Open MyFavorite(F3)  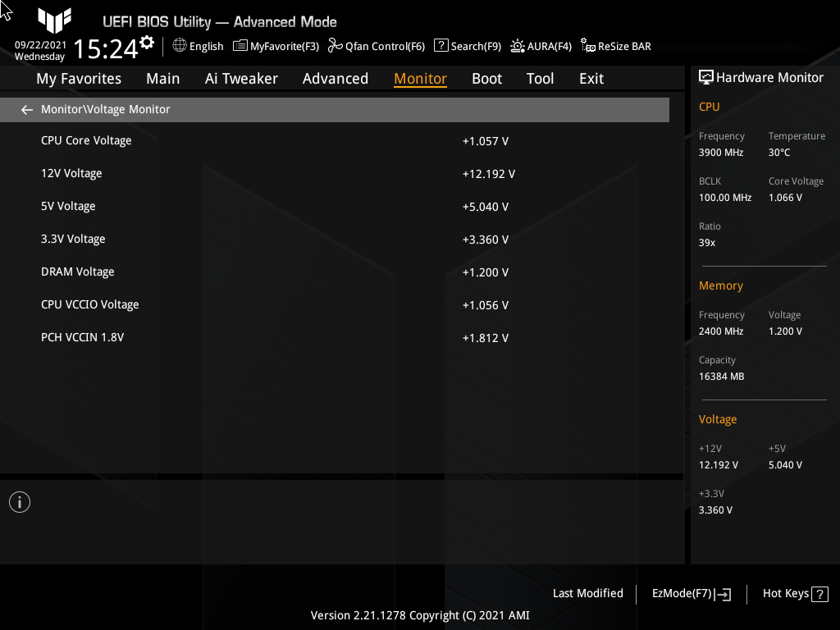point(276,46)
